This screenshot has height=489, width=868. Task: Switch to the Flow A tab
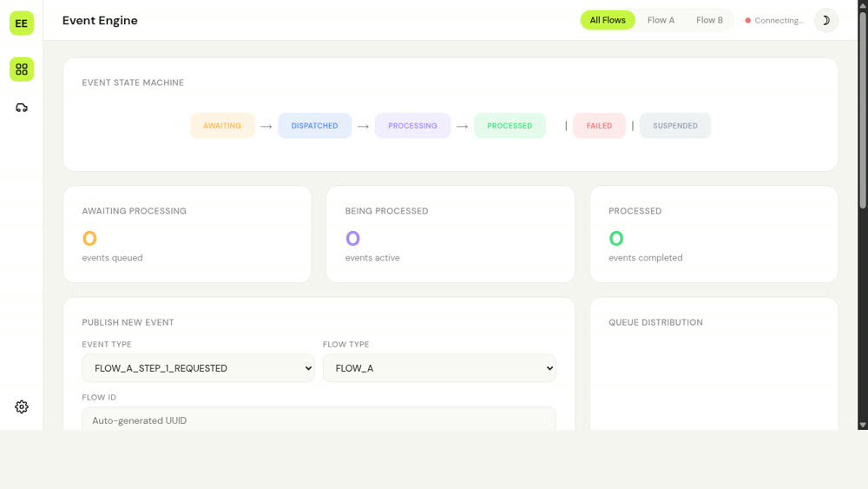coord(661,20)
